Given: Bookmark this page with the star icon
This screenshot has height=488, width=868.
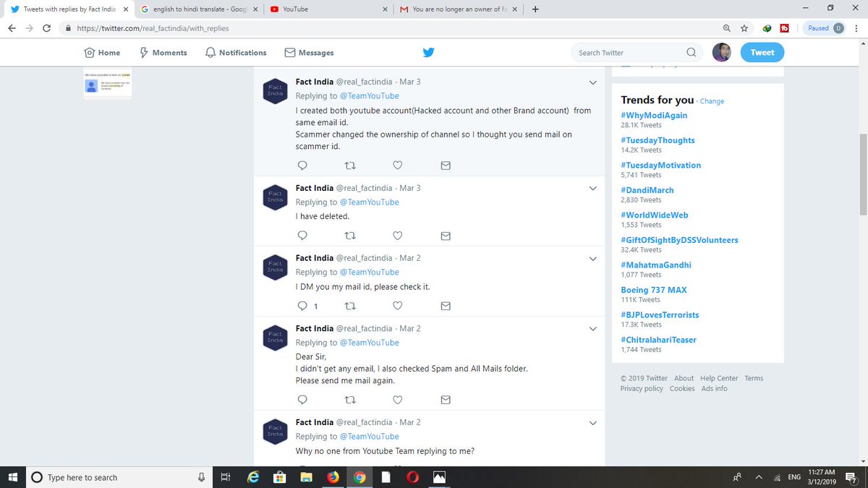Looking at the screenshot, I should (744, 28).
